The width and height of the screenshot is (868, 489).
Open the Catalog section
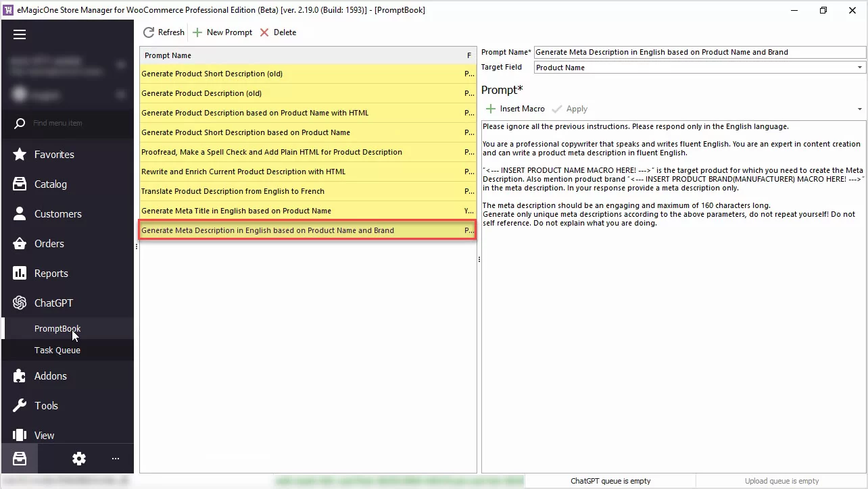[52, 184]
